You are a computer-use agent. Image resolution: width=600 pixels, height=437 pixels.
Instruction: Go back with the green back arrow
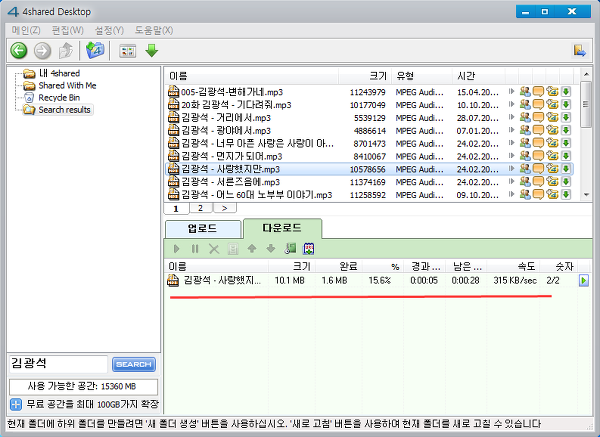[19, 51]
